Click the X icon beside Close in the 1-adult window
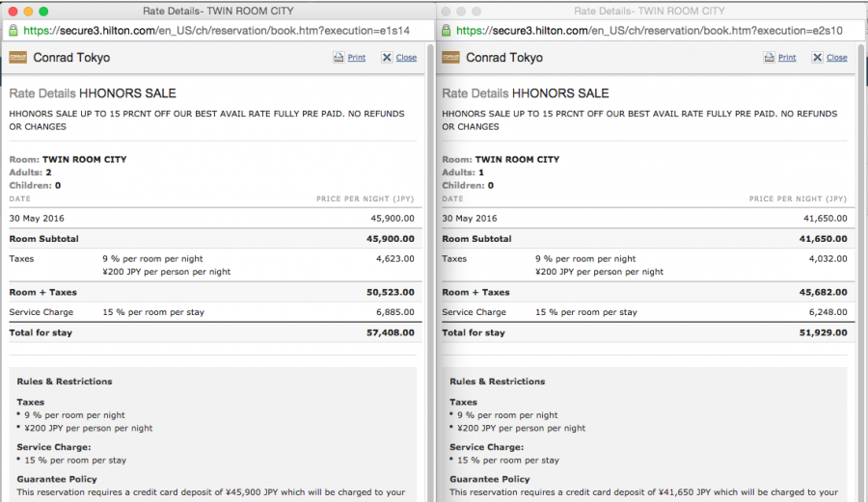This screenshot has width=868, height=502. (x=818, y=58)
